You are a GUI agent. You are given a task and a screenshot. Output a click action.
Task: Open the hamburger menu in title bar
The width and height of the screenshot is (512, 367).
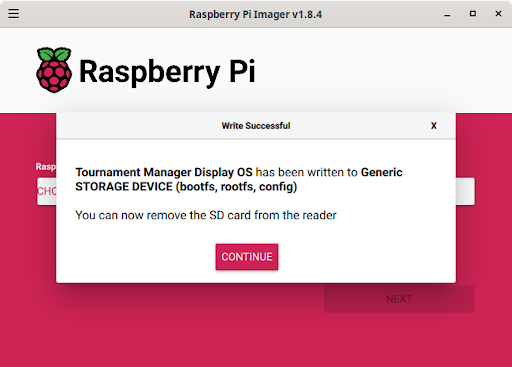coord(14,14)
